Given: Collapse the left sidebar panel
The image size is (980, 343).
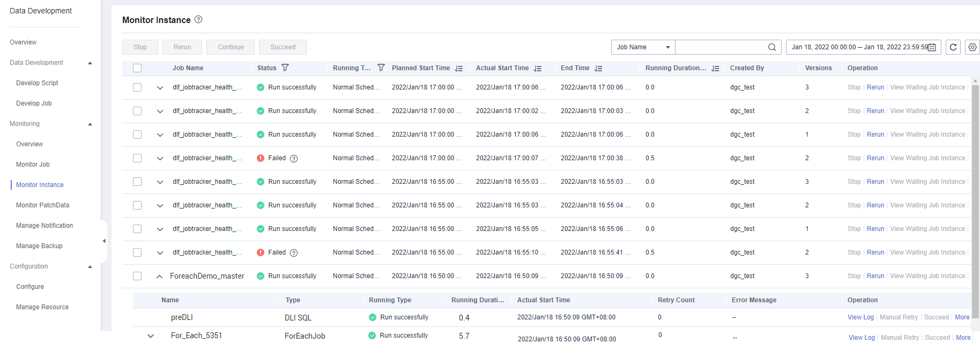Looking at the screenshot, I should (104, 241).
